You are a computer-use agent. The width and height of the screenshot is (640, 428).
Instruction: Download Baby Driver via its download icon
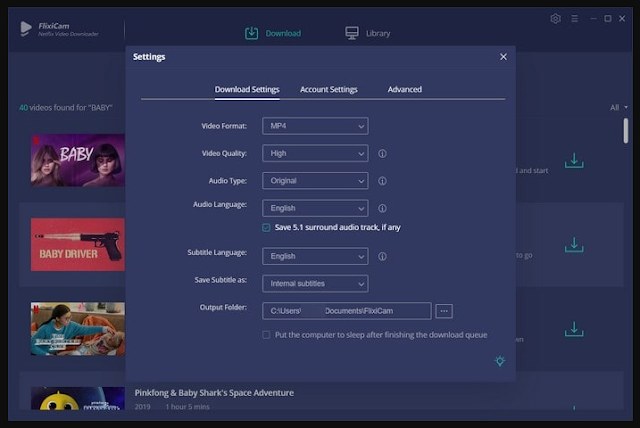pyautogui.click(x=574, y=245)
